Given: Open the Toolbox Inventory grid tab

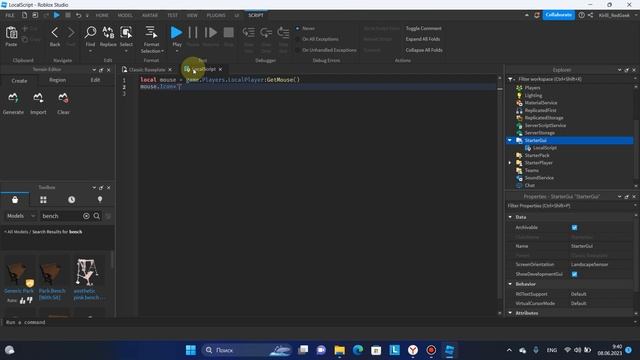Looking at the screenshot, I should [43, 200].
